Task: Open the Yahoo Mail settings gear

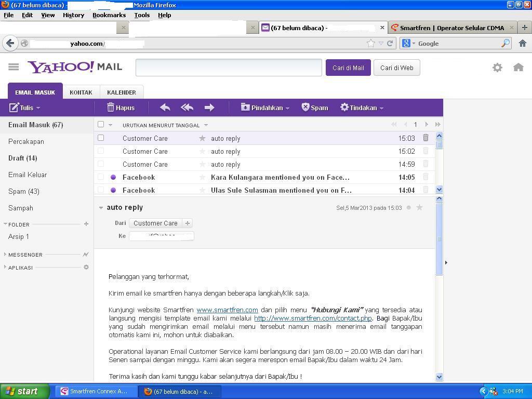Action: [497, 68]
